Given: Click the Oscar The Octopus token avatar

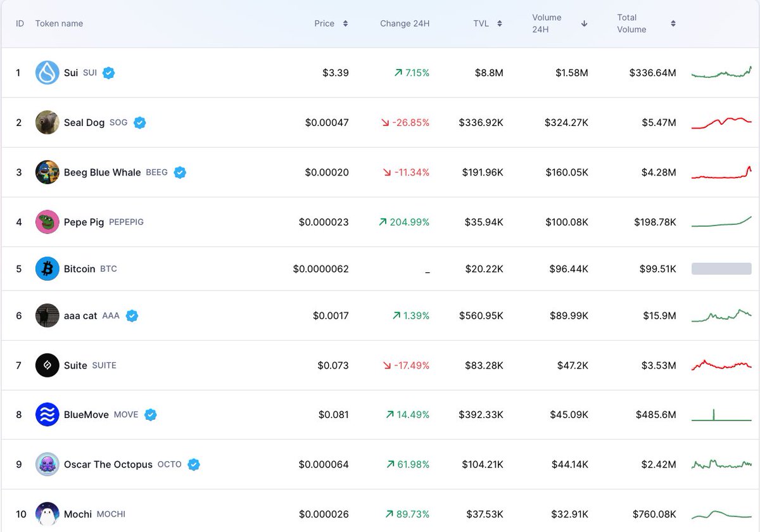Looking at the screenshot, I should 47,464.
